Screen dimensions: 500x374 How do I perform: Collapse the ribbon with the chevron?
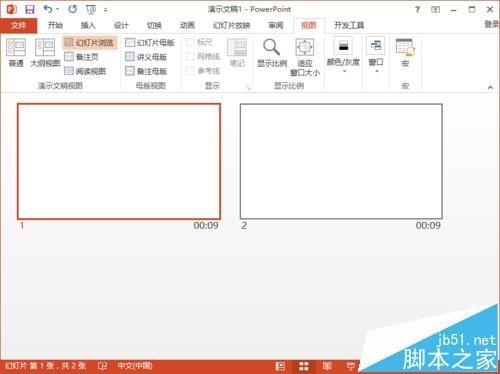(490, 87)
